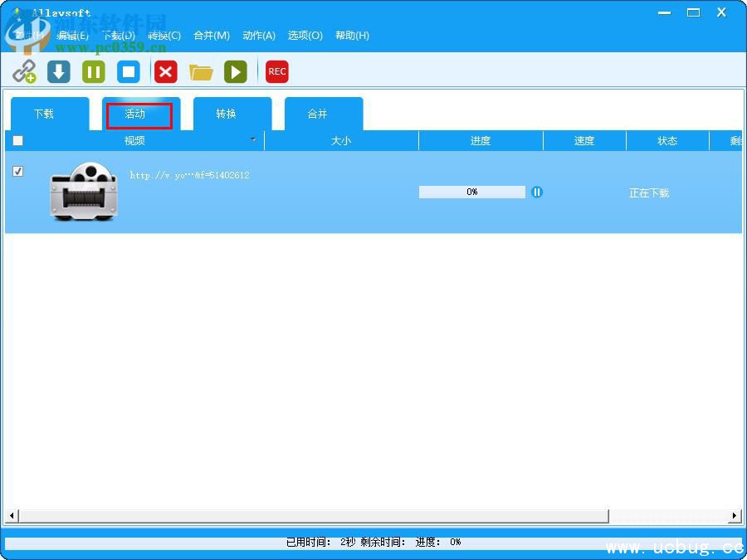Click the stop downloads icon
The height and width of the screenshot is (560, 747).
click(129, 71)
